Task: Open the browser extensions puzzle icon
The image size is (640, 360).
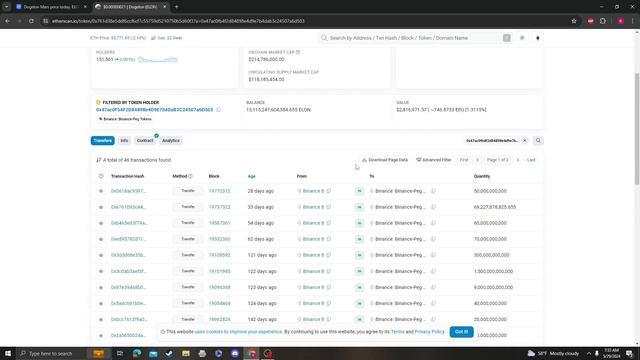Action: [603, 21]
